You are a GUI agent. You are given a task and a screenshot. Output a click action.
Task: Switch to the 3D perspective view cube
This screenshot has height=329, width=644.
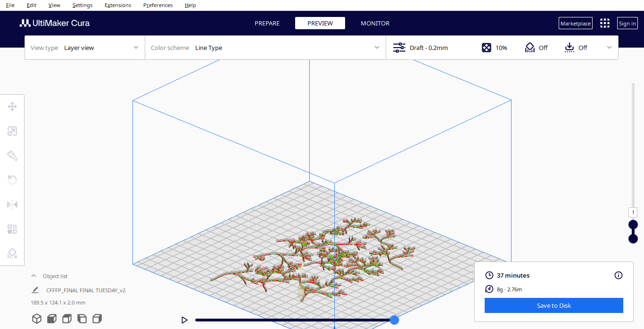click(x=37, y=319)
